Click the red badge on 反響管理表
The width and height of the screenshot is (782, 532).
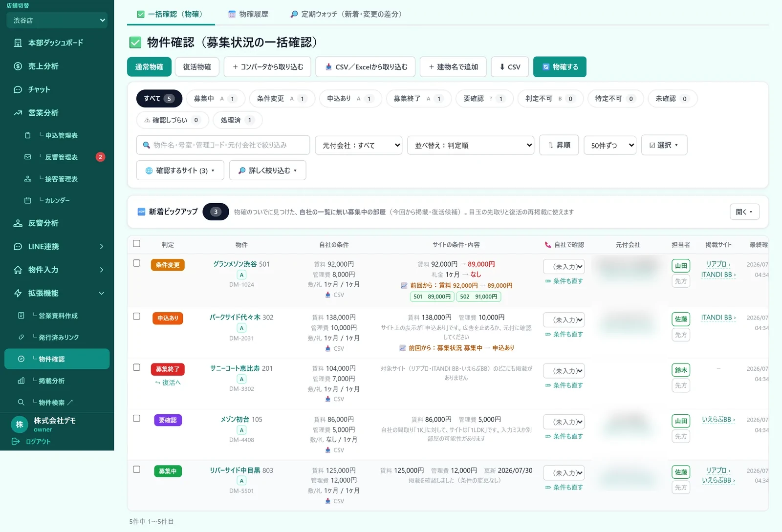point(100,157)
